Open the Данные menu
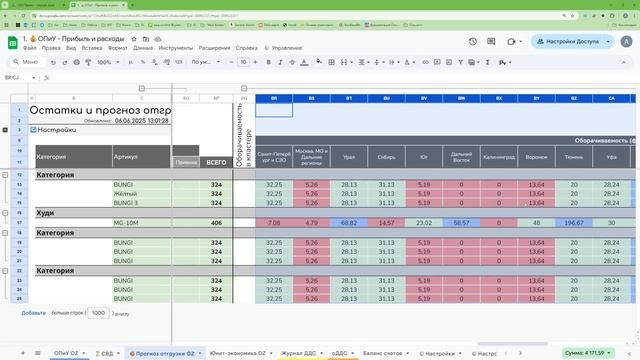The height and width of the screenshot is (360, 640). point(143,48)
